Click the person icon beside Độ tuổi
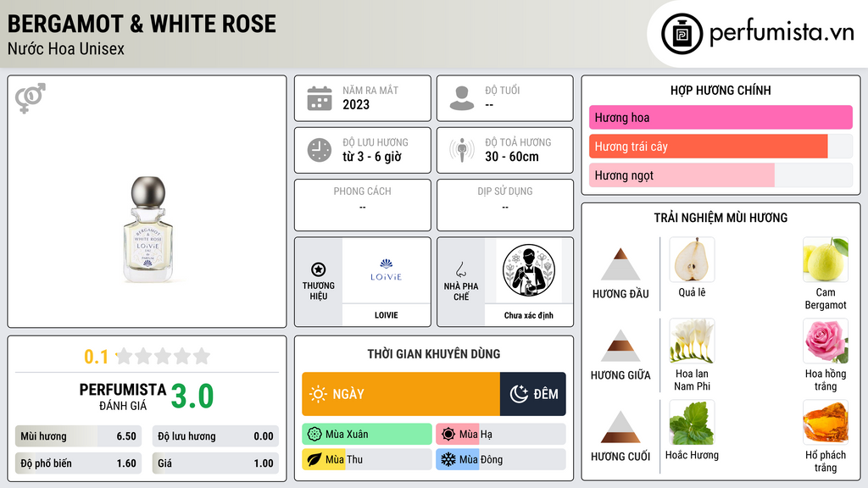 (x=462, y=98)
